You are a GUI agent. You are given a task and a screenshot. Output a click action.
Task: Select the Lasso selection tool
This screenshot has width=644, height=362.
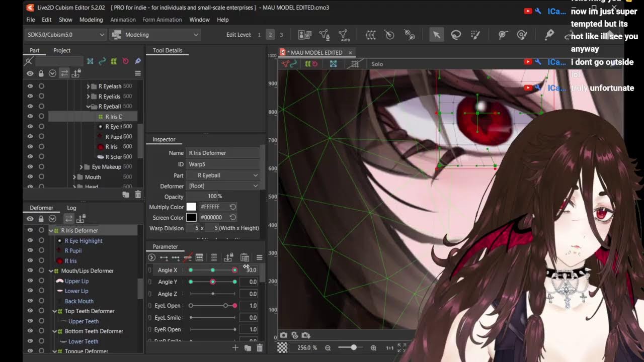click(456, 35)
